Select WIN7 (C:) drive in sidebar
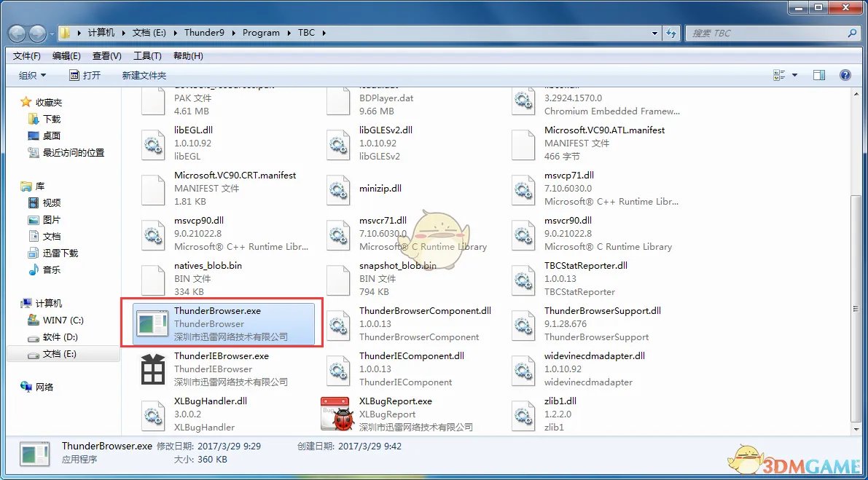868x480 pixels. click(63, 320)
